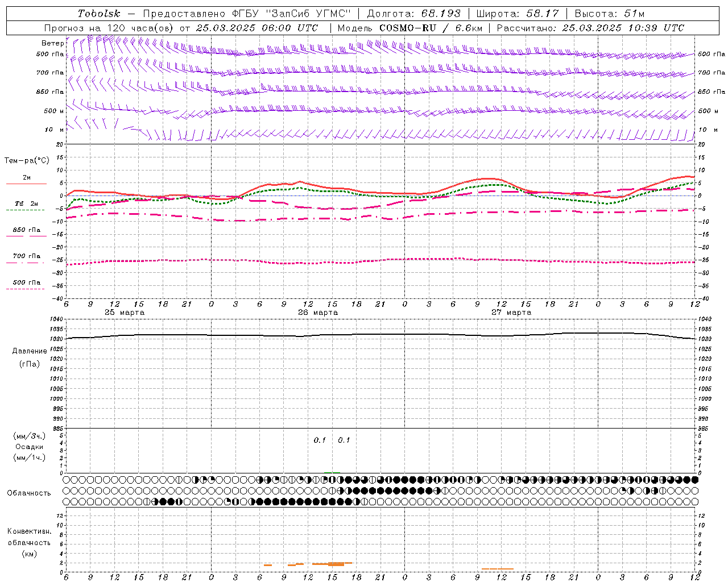Click the 'Модель COSMO-RU / 6.6км' text
The height and width of the screenshot is (582, 728).
click(409, 28)
